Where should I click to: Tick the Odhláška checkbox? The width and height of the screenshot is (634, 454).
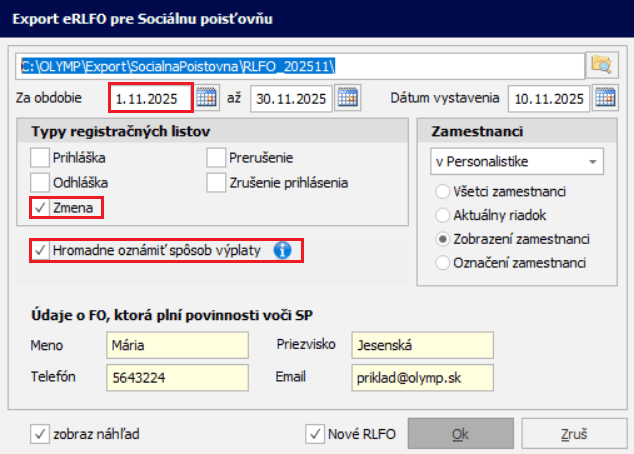[39, 182]
